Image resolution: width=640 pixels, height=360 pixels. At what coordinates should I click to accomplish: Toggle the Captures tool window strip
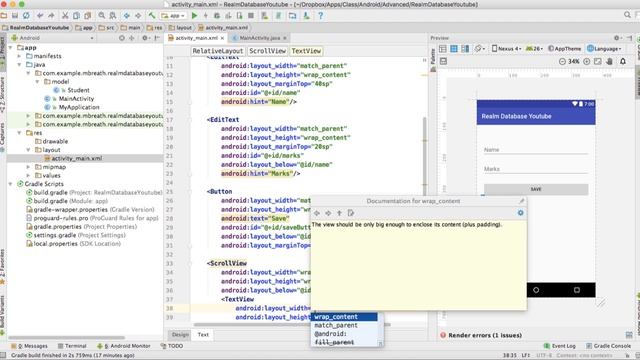(2, 137)
